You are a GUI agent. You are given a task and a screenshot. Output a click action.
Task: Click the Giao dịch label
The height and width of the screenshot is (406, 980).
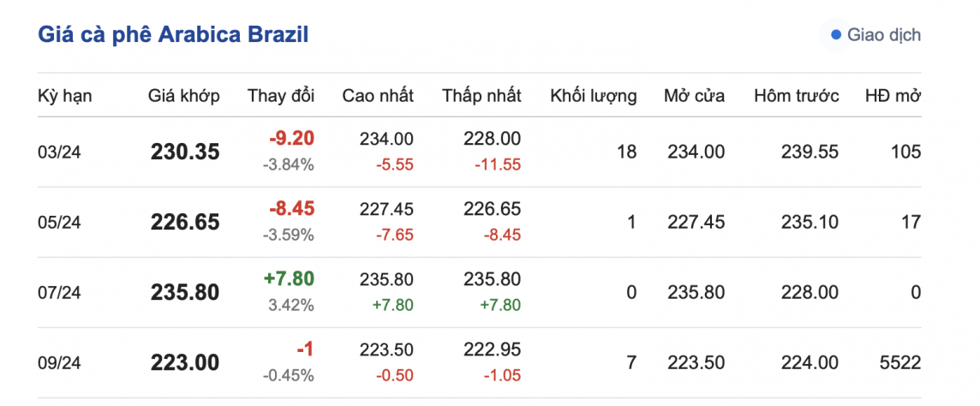pos(884,35)
